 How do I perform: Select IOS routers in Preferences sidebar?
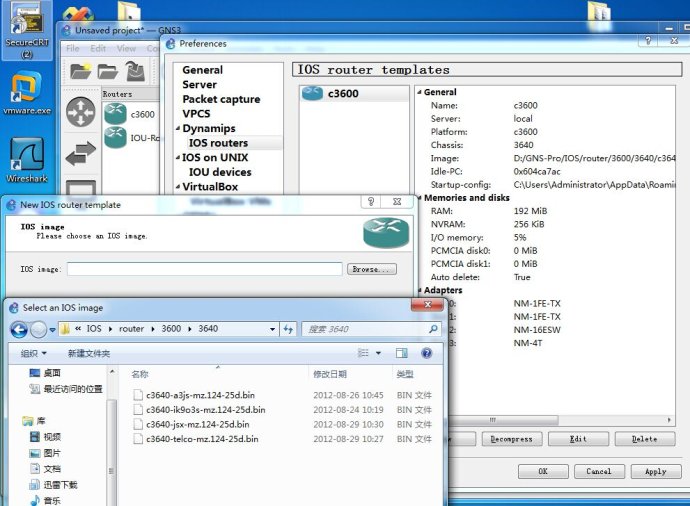(x=218, y=143)
